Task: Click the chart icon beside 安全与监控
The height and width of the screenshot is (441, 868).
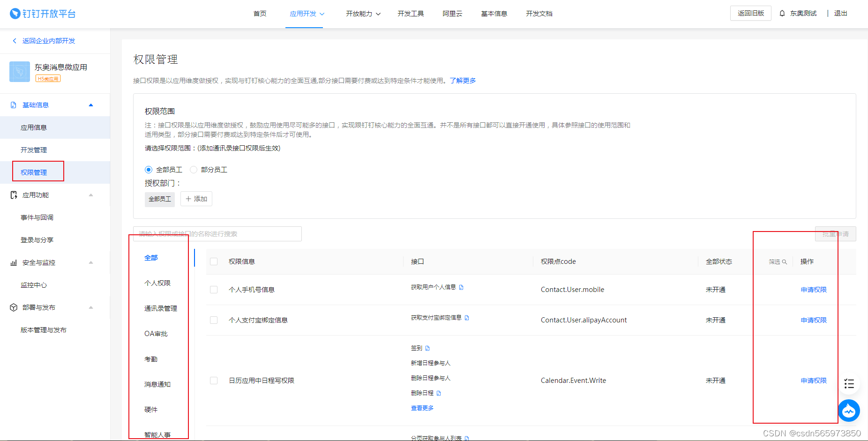Action: pos(14,262)
